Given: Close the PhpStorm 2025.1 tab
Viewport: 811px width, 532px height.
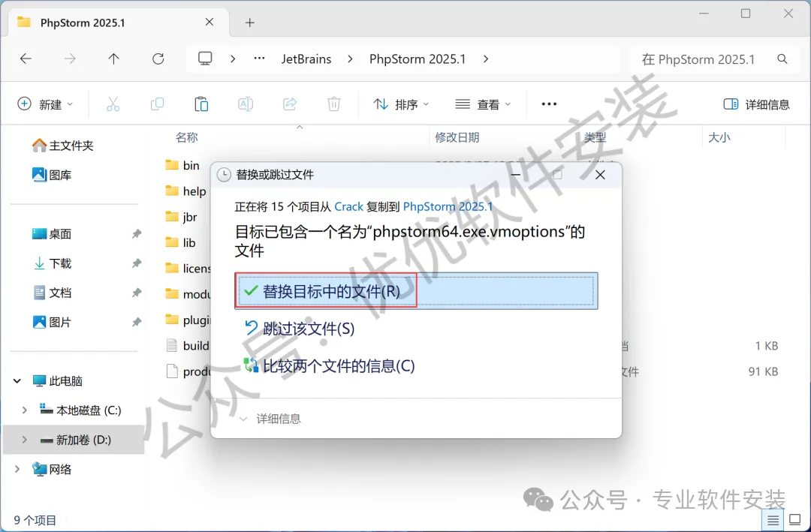Looking at the screenshot, I should click(x=210, y=22).
